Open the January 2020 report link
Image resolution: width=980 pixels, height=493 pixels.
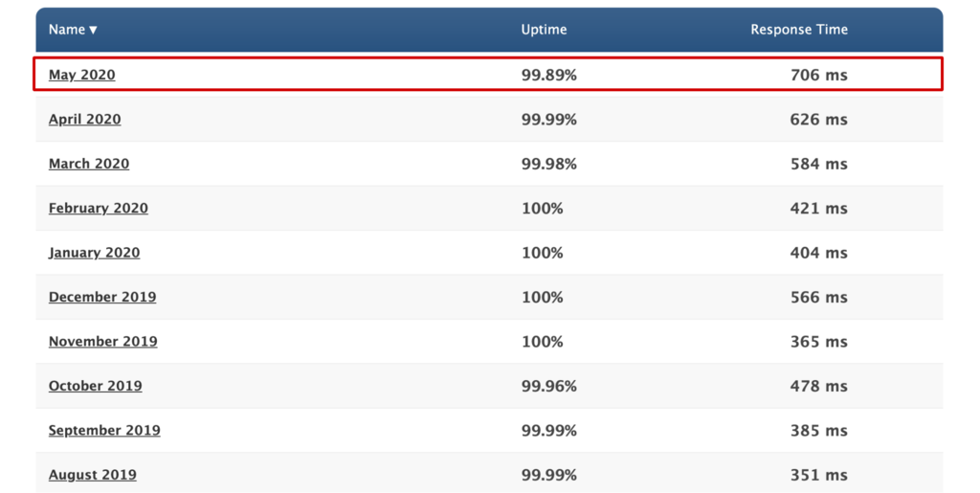(94, 253)
